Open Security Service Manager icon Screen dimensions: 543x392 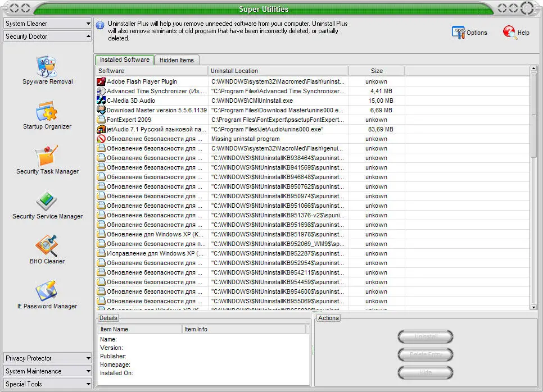[x=47, y=201]
